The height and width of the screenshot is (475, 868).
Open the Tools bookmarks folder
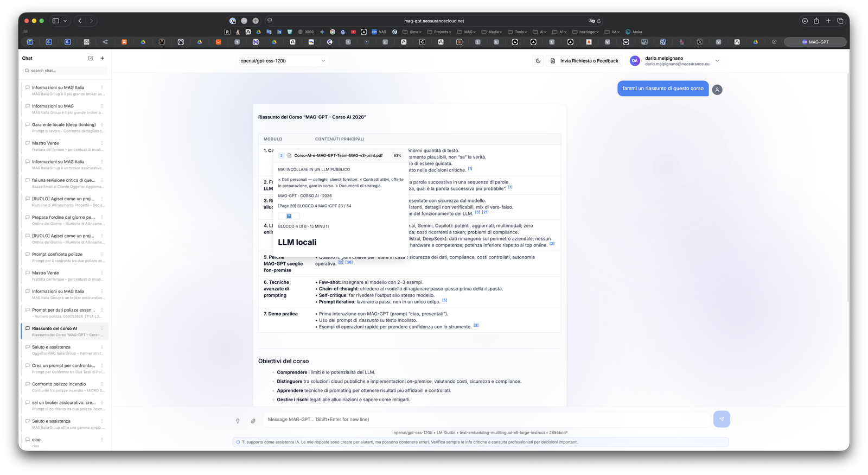pos(518,32)
